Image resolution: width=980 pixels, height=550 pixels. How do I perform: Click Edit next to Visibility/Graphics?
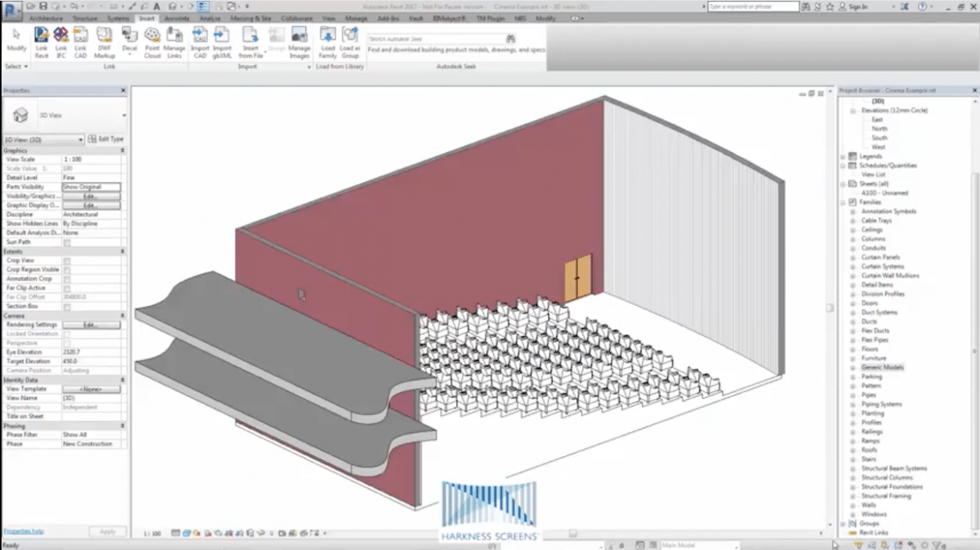pyautogui.click(x=93, y=196)
